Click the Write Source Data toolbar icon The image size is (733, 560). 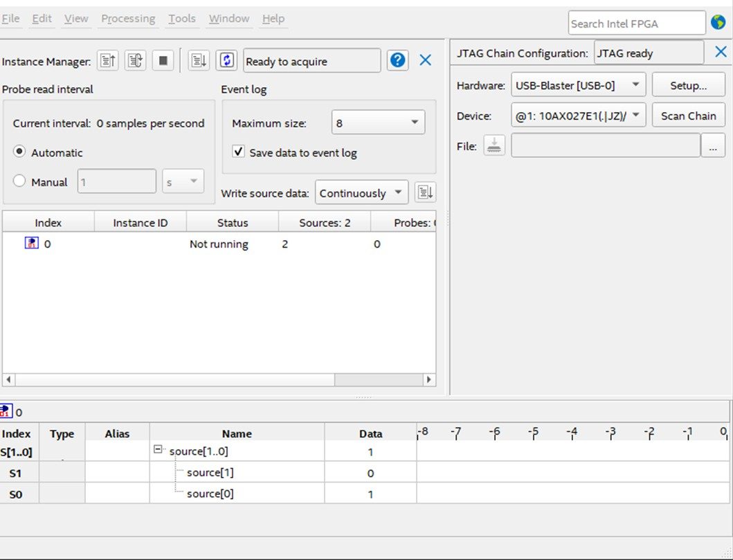(199, 61)
